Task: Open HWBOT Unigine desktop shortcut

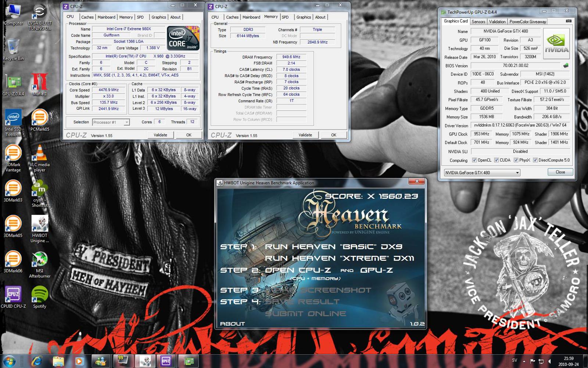Action: click(40, 229)
